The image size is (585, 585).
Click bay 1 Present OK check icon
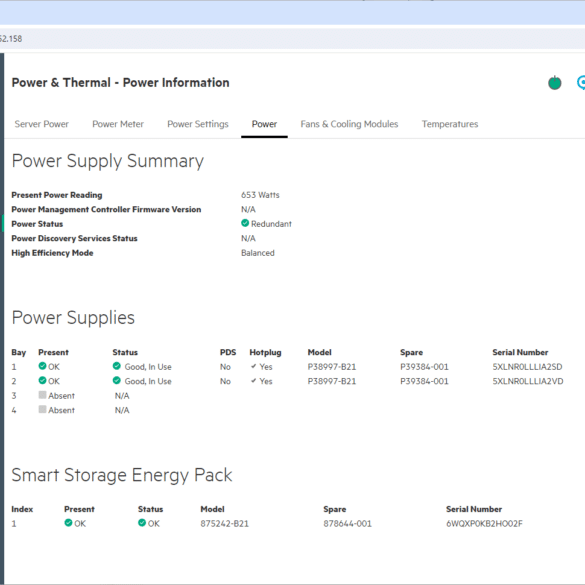tap(42, 366)
